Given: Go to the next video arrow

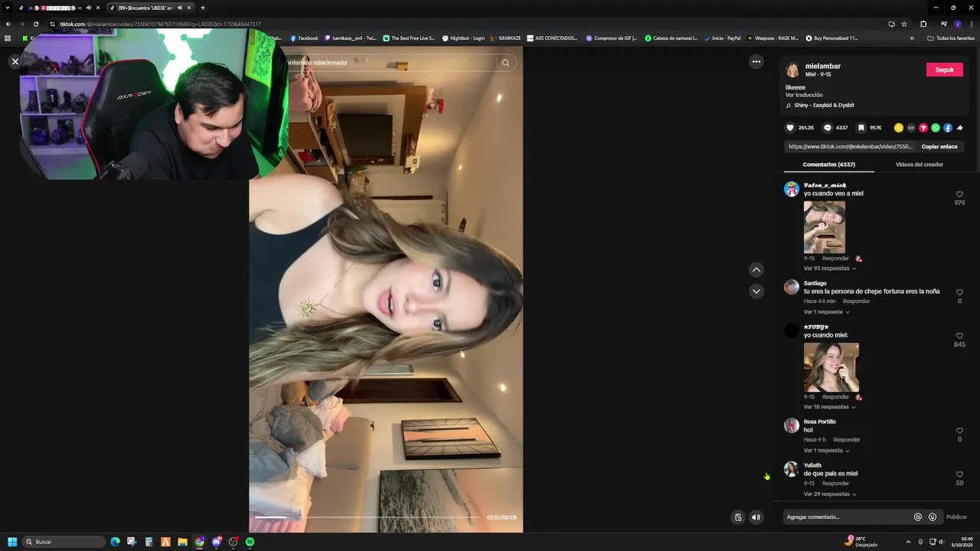Looking at the screenshot, I should coord(756,291).
